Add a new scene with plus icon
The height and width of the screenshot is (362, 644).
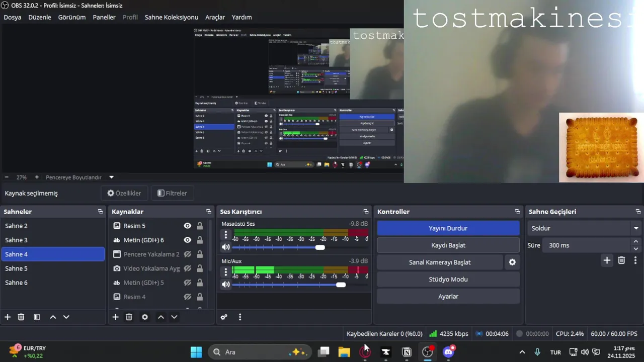[8, 317]
